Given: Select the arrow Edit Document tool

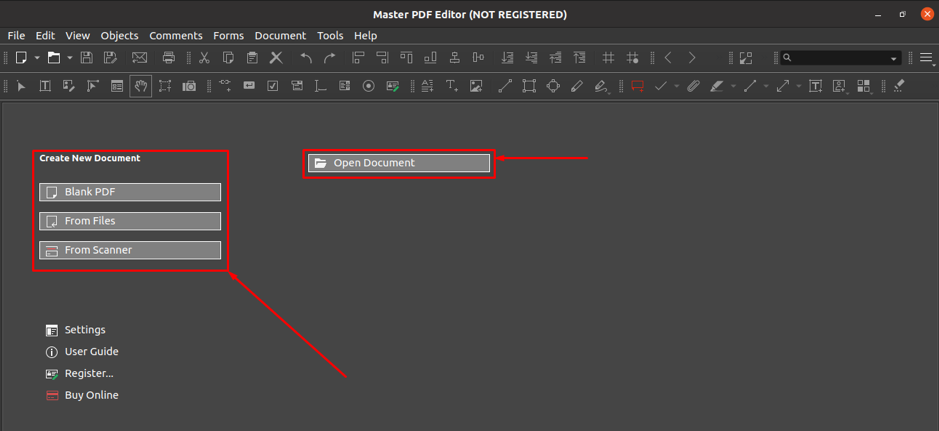Looking at the screenshot, I should [22, 86].
